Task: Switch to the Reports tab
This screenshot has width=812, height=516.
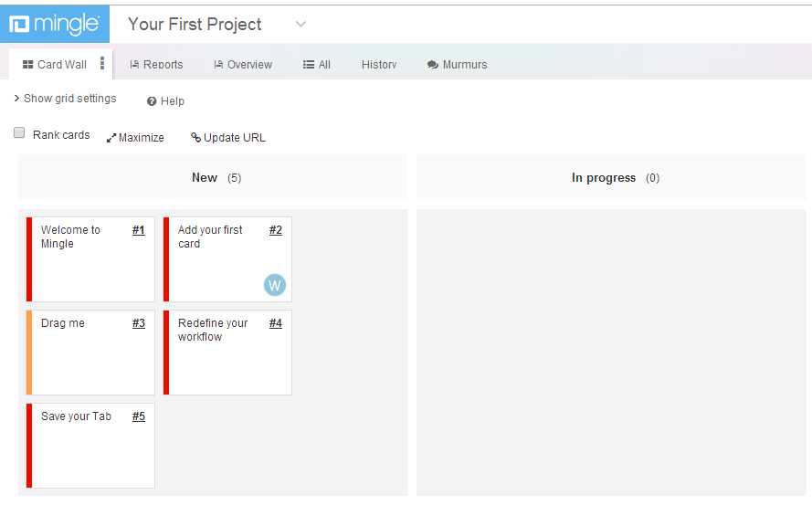Action: coord(157,65)
